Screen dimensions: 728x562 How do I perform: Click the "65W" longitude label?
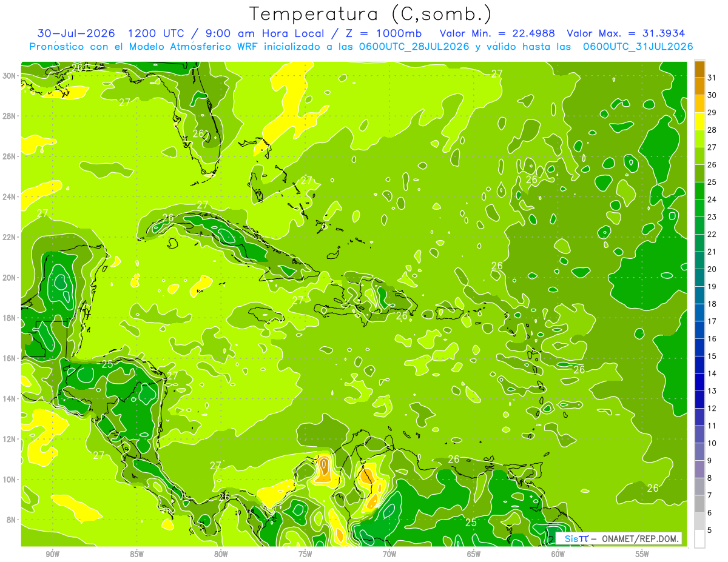(474, 554)
